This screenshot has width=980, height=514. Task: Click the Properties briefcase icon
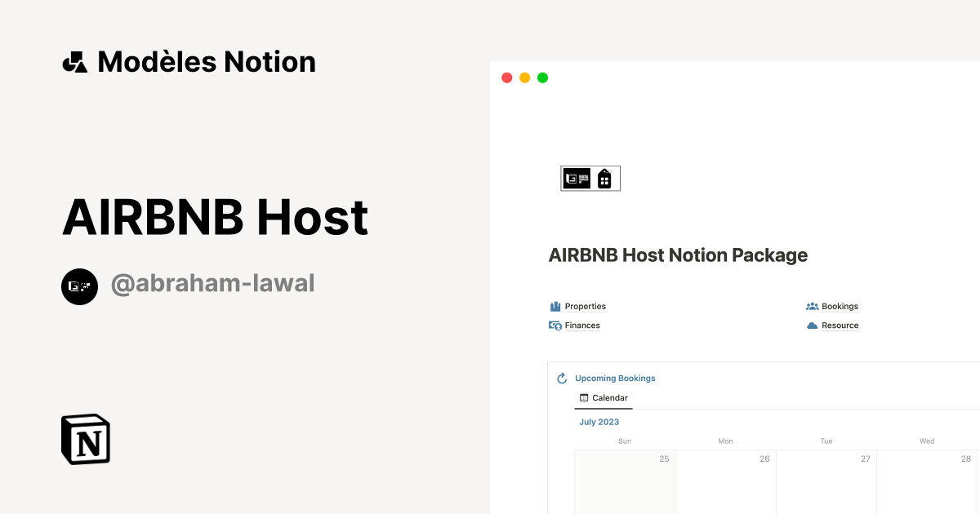pyautogui.click(x=555, y=306)
